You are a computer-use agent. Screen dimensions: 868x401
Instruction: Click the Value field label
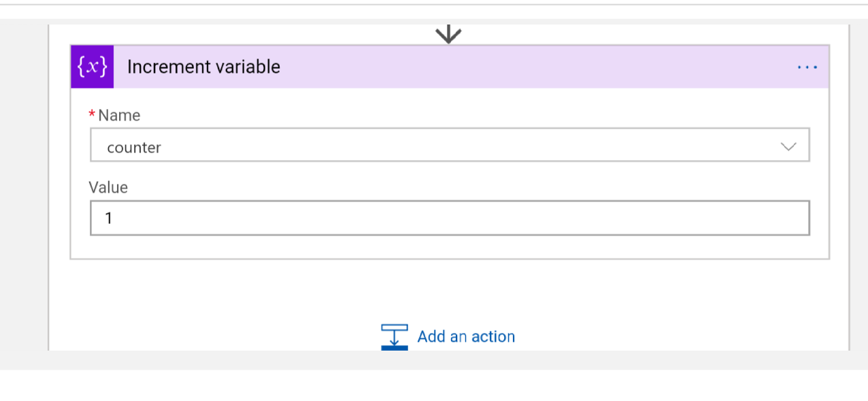[x=108, y=187]
